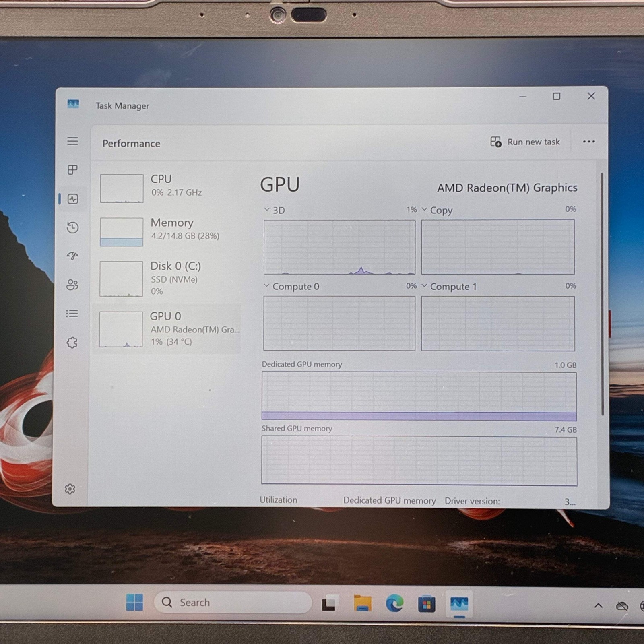Open the Users page icon

pyautogui.click(x=72, y=285)
